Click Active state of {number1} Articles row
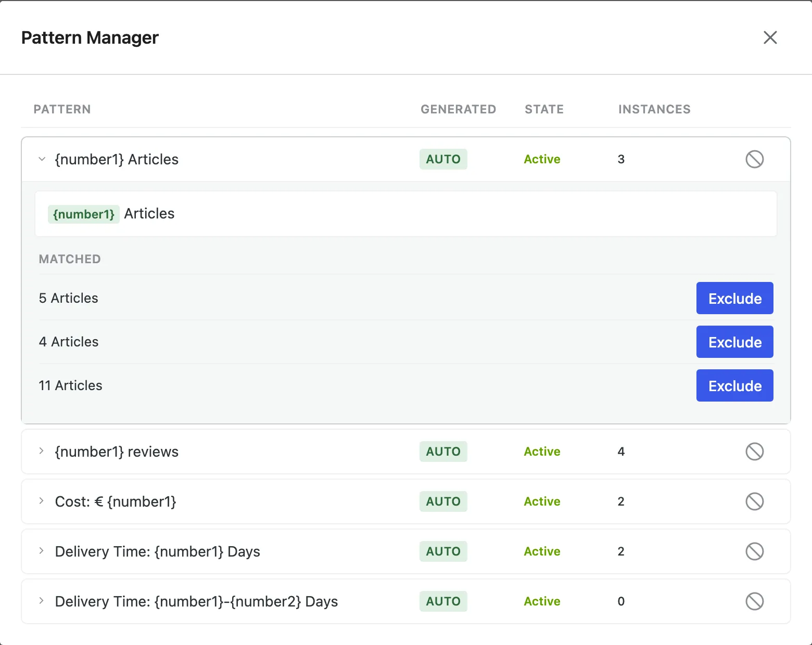Viewport: 812px width, 645px height. [542, 159]
